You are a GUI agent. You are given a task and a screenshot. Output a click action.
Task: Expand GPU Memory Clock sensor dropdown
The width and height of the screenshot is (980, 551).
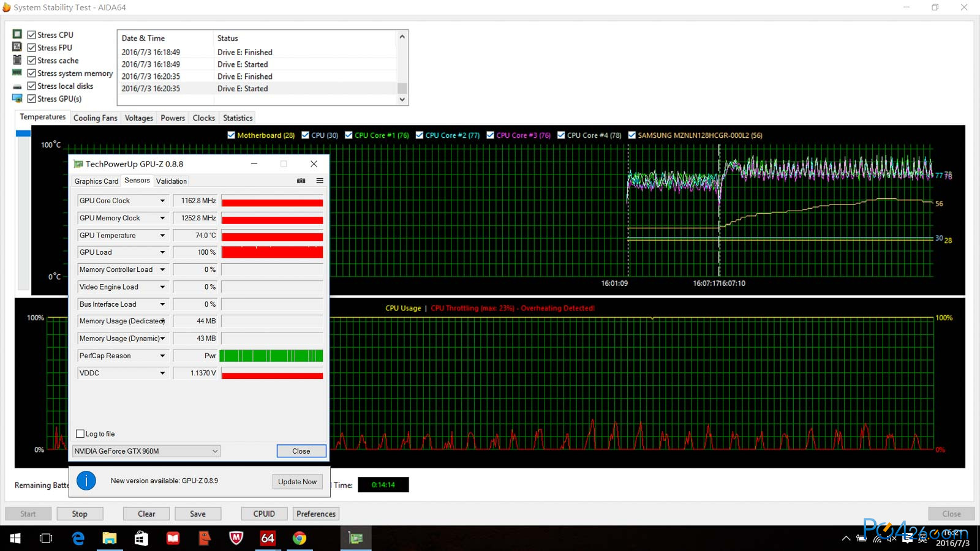coord(162,218)
